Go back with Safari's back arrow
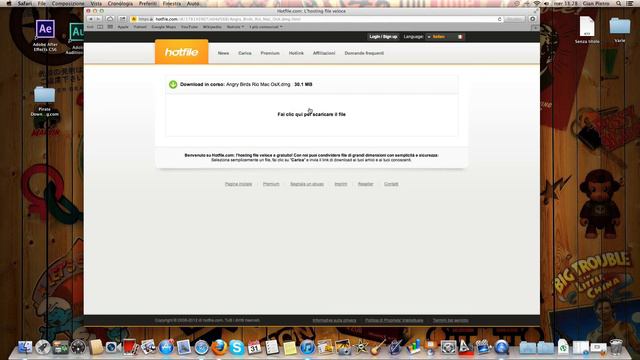Image resolution: width=640 pixels, height=360 pixels. point(91,19)
